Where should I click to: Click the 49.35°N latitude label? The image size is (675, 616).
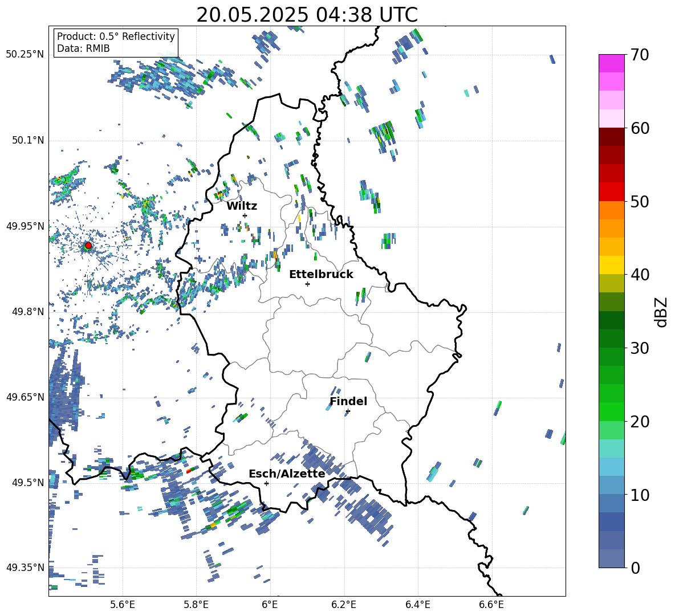click(25, 568)
